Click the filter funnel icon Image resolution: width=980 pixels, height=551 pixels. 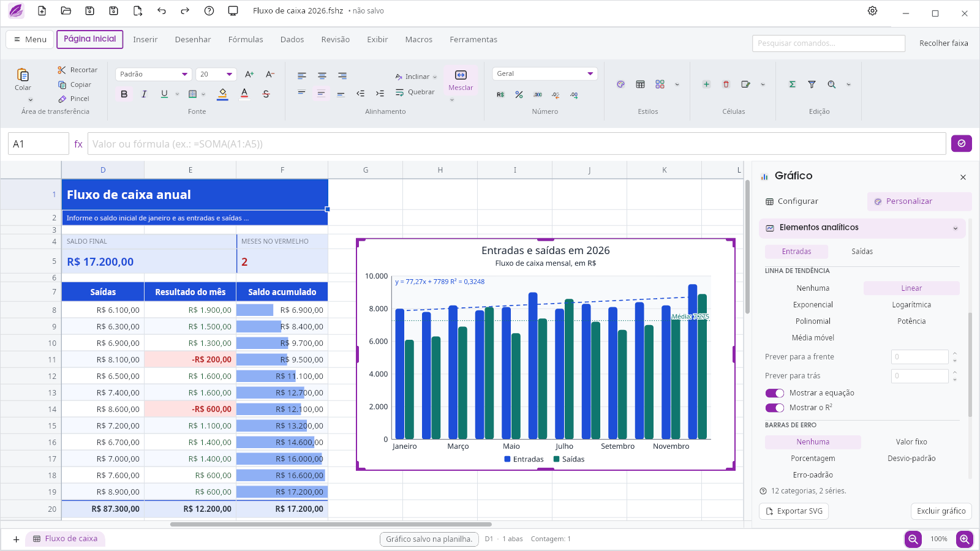812,84
